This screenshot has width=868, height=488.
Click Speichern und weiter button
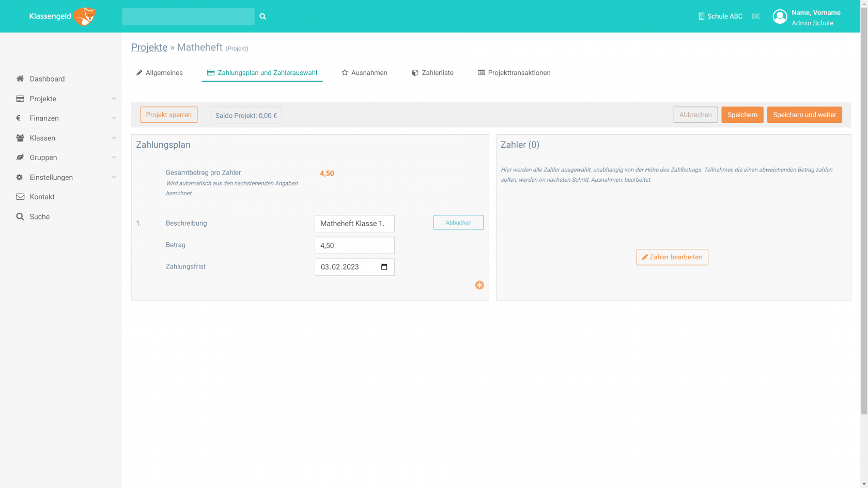[804, 115]
